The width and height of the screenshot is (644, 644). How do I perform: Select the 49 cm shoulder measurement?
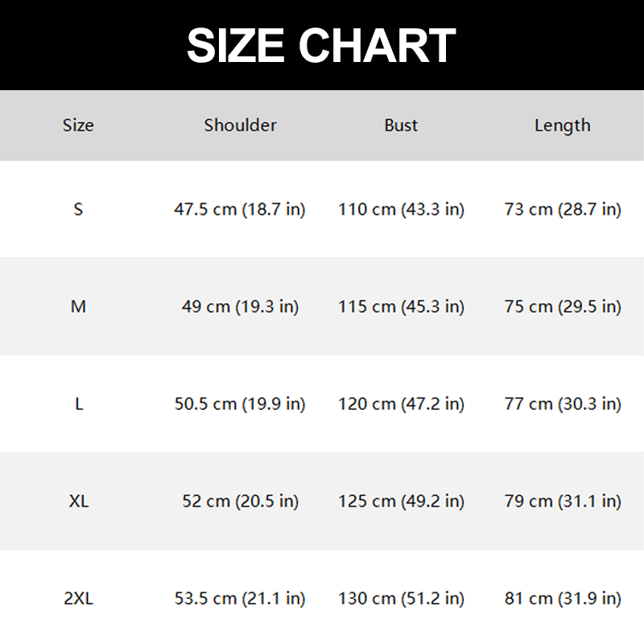(240, 307)
